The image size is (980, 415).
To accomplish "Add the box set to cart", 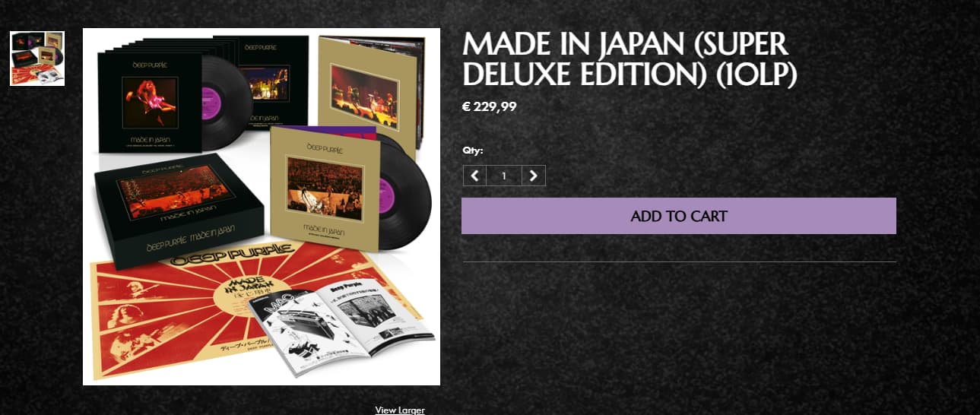I will [x=679, y=216].
